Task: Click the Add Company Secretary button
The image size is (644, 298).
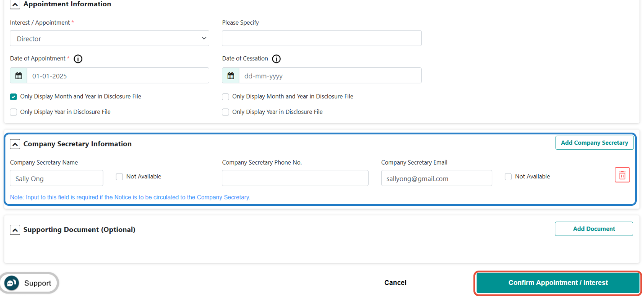Action: click(594, 143)
